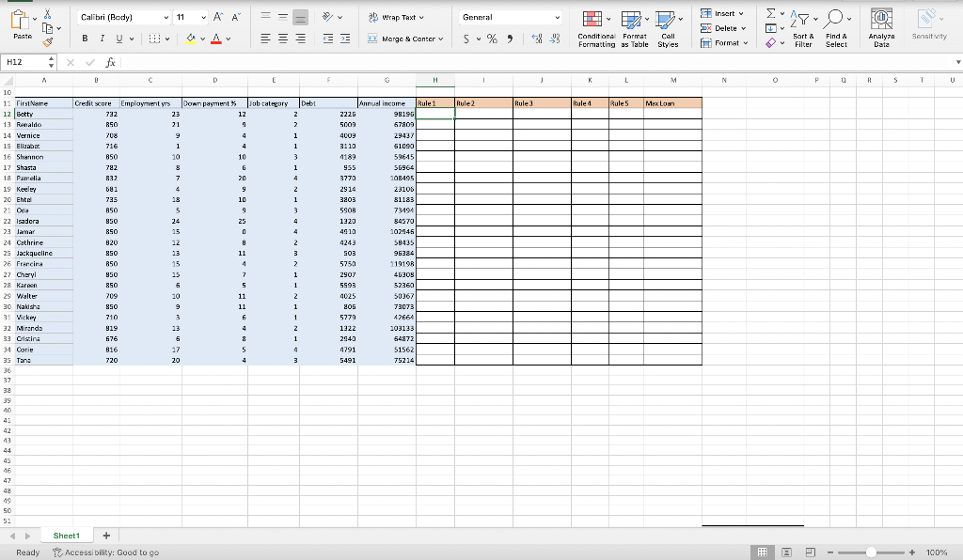Click the Paste clipboard icon
Viewport: 963px width, 560px height.
[20, 21]
